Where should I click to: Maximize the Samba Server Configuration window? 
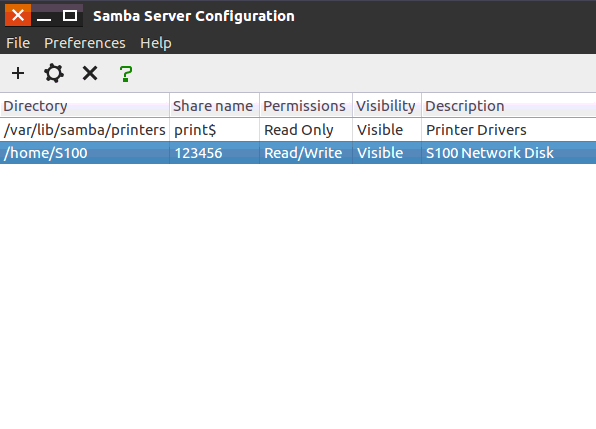tap(70, 16)
